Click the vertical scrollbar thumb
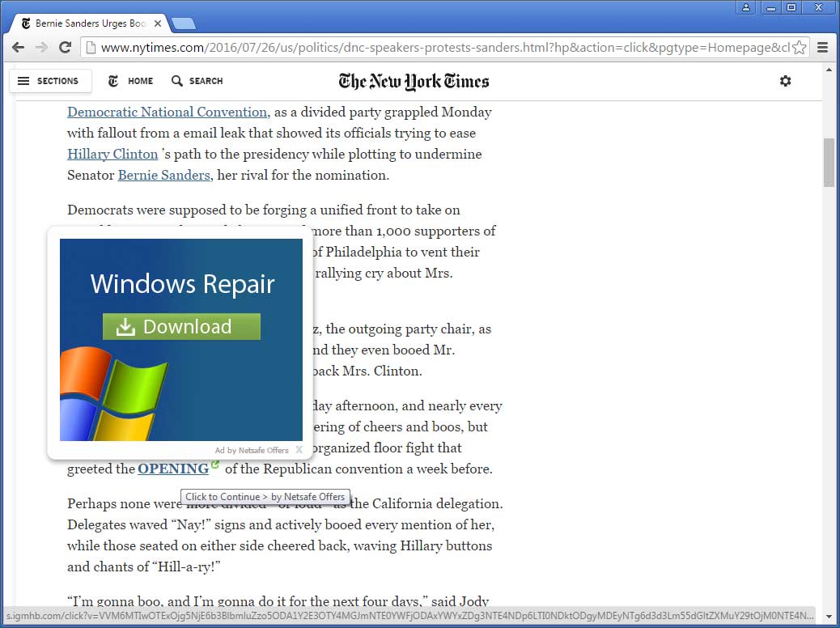 [x=829, y=163]
